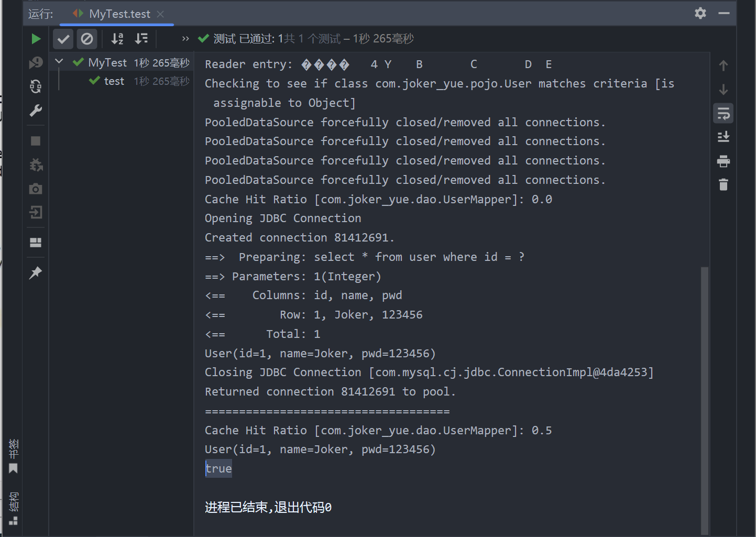Image resolution: width=756 pixels, height=537 pixels.
Task: Toggle show passed tests checkmark button
Action: point(63,39)
